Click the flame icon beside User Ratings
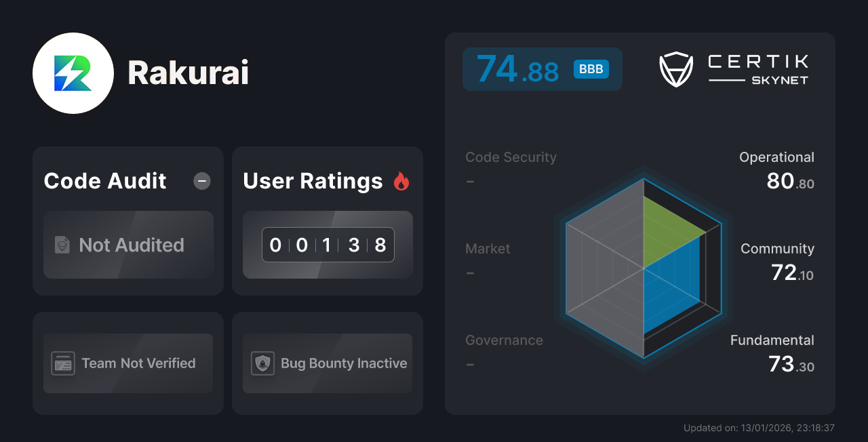The image size is (868, 442). (x=401, y=180)
